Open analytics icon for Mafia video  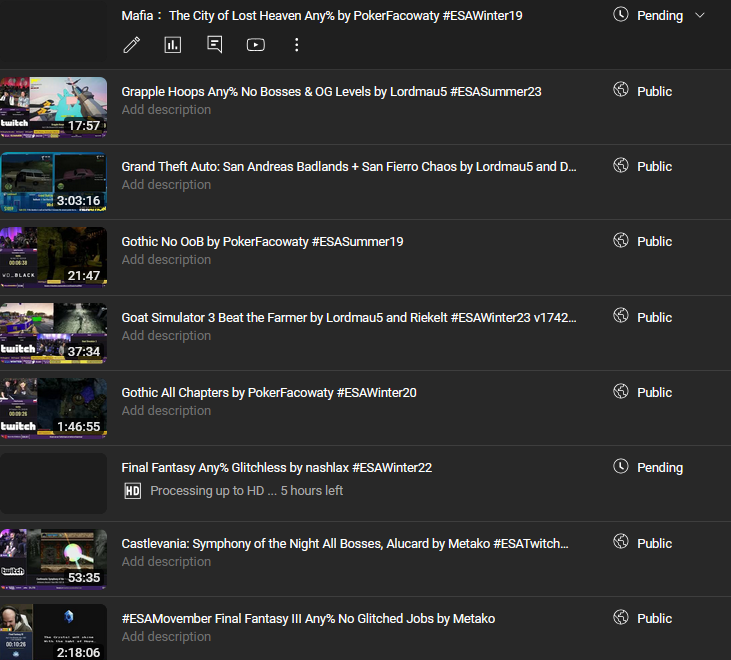[172, 45]
